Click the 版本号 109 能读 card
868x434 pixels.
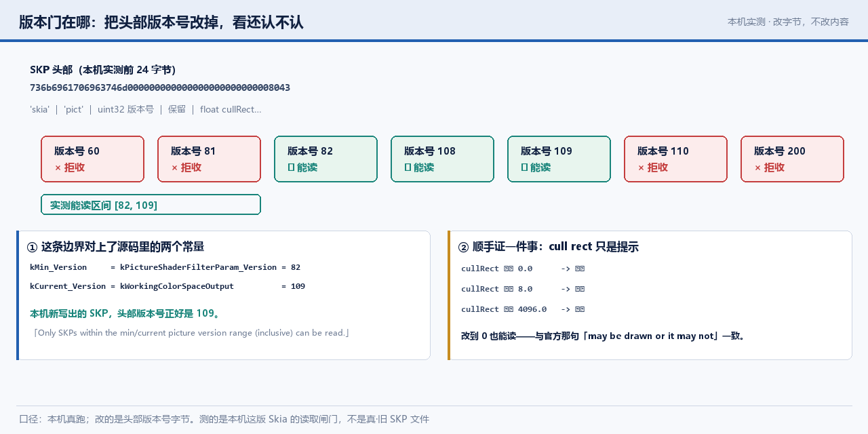click(x=559, y=159)
